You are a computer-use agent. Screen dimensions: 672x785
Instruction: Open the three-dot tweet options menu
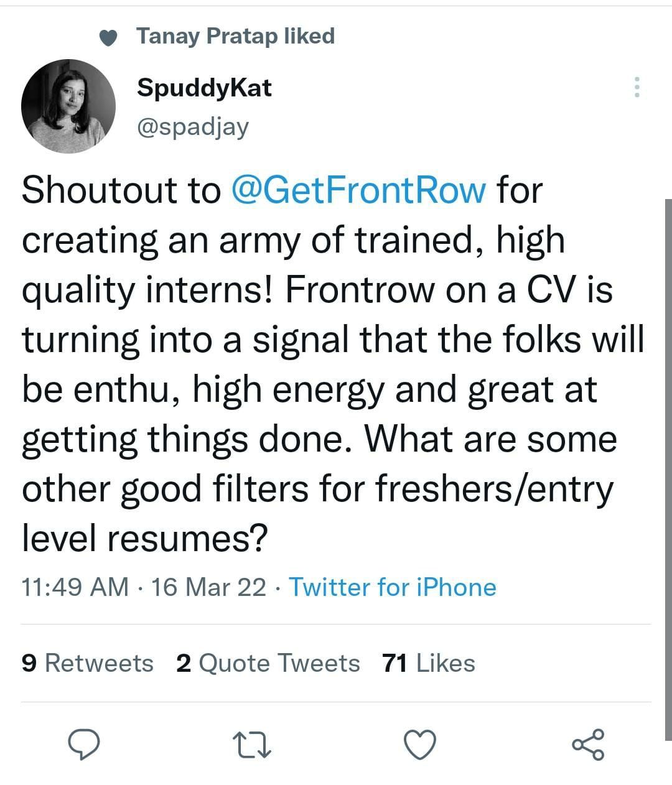click(x=637, y=87)
